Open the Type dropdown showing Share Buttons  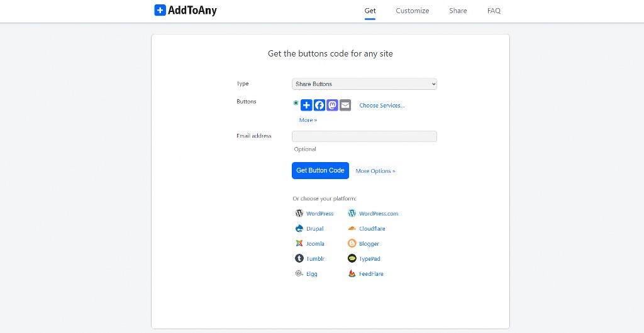(x=364, y=84)
